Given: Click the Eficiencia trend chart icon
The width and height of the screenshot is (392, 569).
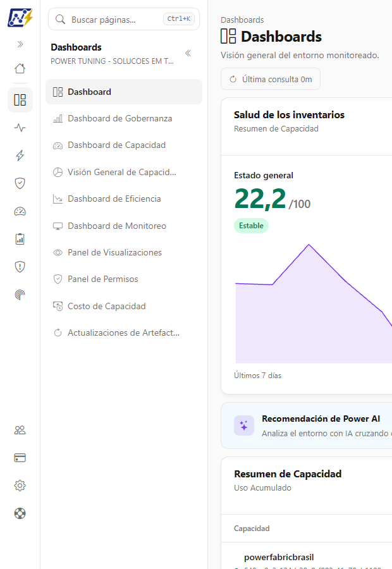Looking at the screenshot, I should (x=58, y=199).
